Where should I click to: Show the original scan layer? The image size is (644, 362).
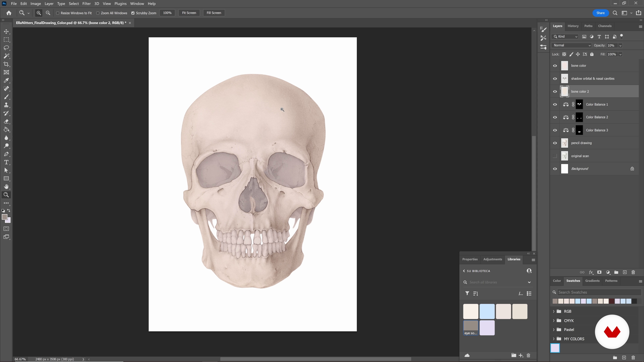click(555, 156)
